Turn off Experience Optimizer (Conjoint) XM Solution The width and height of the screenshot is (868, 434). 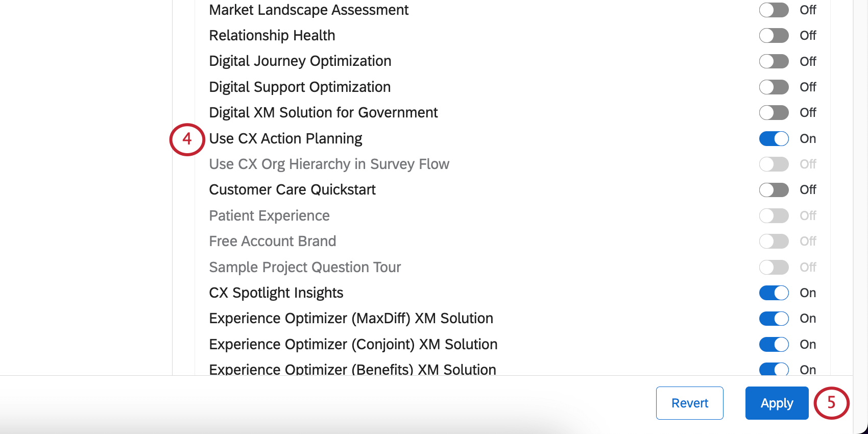click(774, 344)
